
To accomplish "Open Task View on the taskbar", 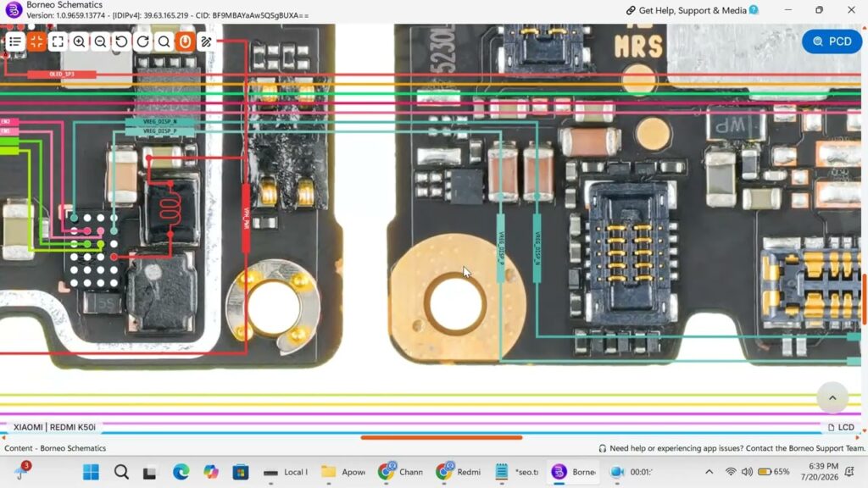I will coord(150,472).
